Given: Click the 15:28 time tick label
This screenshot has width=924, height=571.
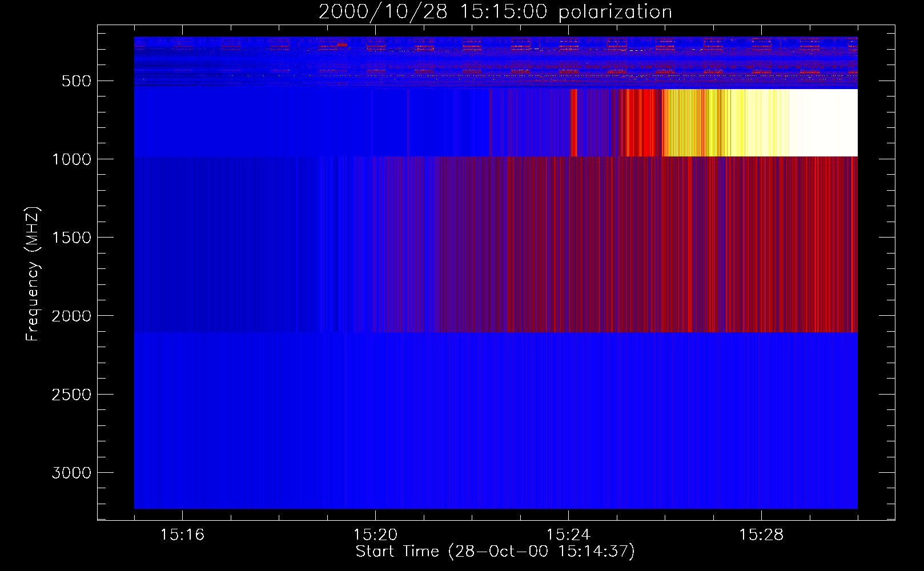Looking at the screenshot, I should 761,534.
